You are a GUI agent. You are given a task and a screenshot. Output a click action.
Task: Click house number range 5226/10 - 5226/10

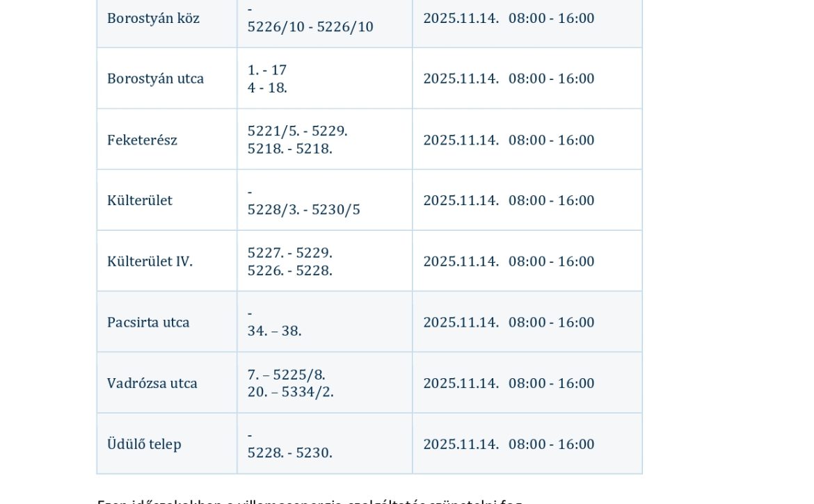tap(310, 27)
